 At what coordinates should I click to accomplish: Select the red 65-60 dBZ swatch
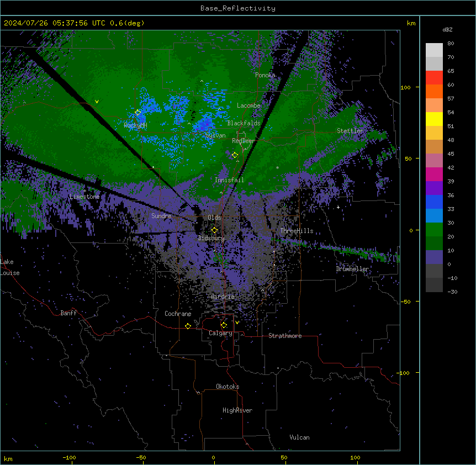point(434,78)
